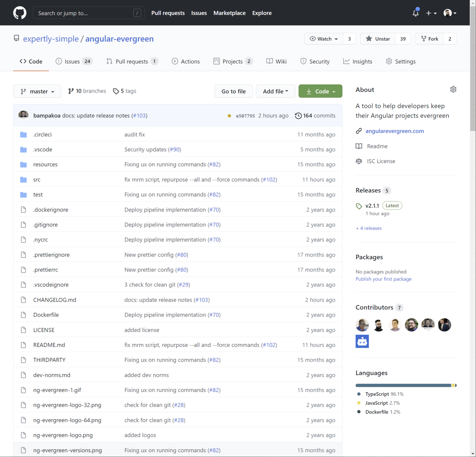
Task: Click the Dockerfile file icon
Action: click(23, 315)
